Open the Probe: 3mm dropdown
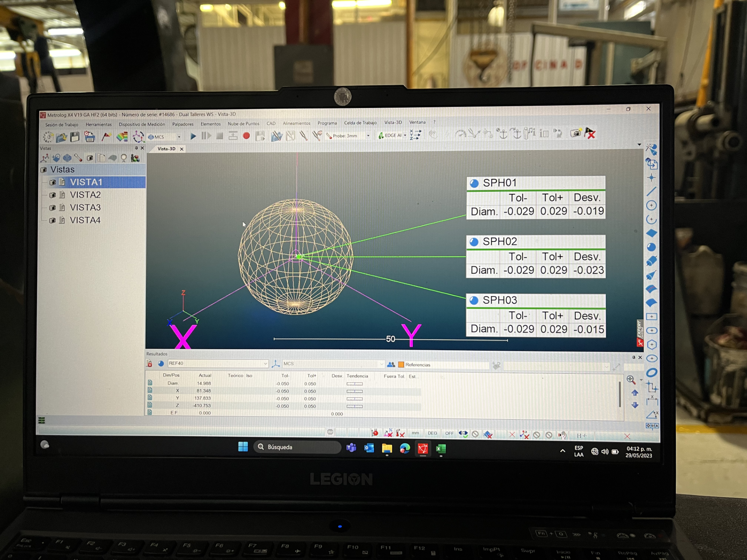The height and width of the screenshot is (560, 747). [368, 136]
